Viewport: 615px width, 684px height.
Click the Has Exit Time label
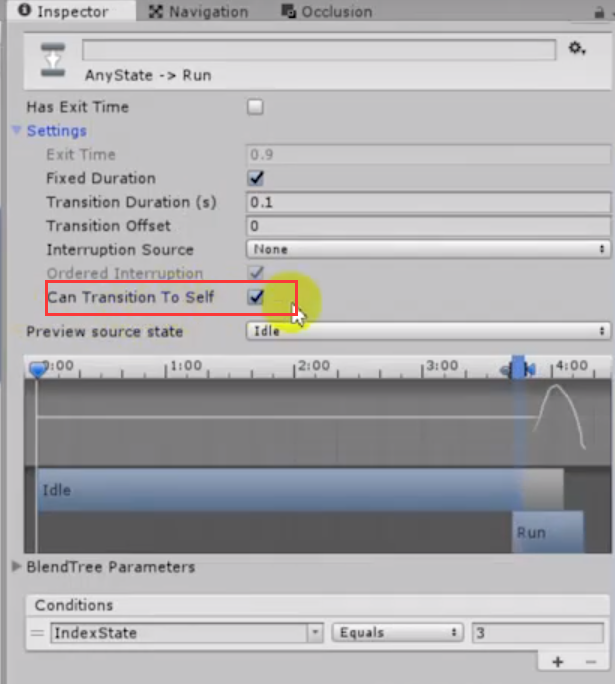pos(78,107)
